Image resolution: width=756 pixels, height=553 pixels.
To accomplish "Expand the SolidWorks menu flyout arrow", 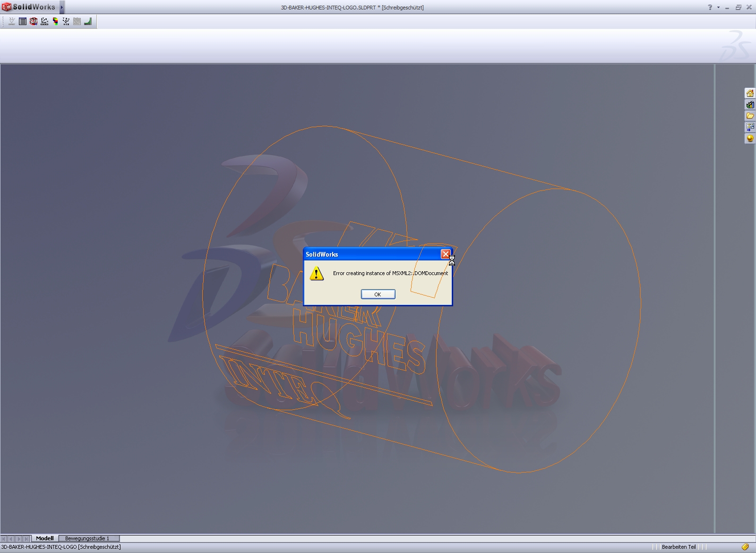I will click(62, 7).
